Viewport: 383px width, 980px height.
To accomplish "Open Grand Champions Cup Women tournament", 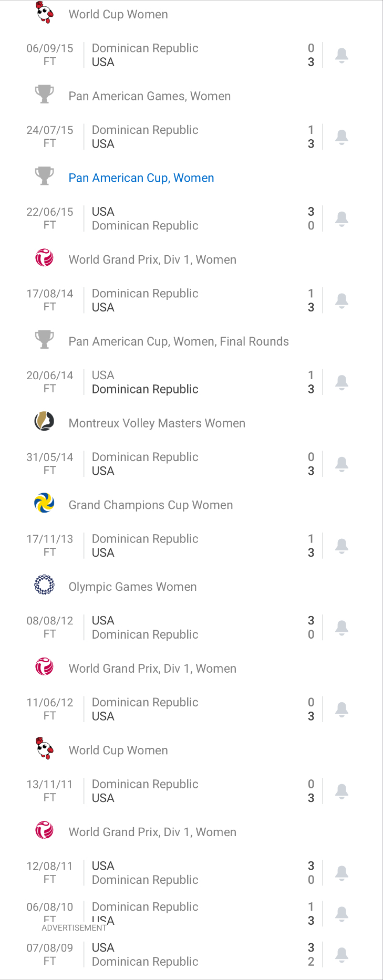I will pos(150,505).
